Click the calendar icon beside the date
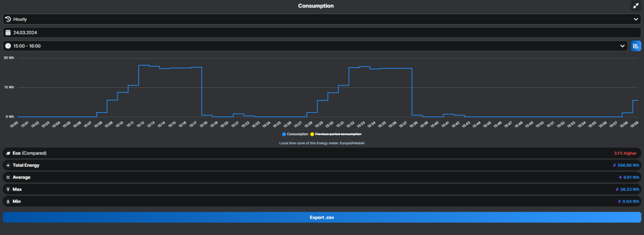 pyautogui.click(x=8, y=32)
